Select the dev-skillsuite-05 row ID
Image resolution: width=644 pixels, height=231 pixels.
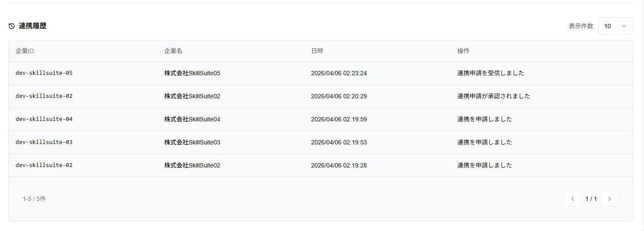44,73
